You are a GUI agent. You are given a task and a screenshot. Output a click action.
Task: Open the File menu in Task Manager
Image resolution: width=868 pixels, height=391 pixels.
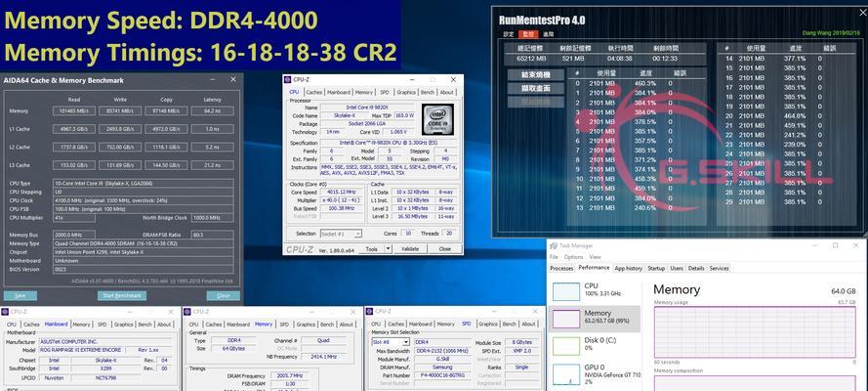click(554, 257)
